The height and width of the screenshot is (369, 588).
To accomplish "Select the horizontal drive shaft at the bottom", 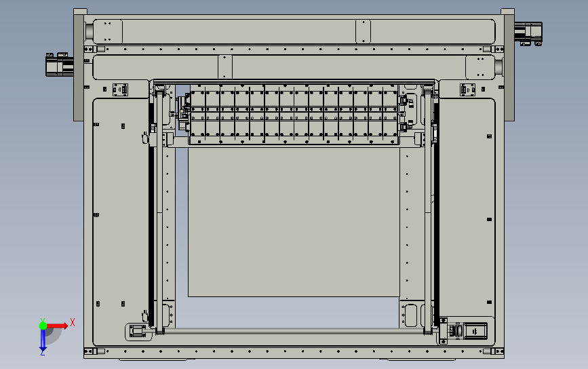I will click(294, 331).
